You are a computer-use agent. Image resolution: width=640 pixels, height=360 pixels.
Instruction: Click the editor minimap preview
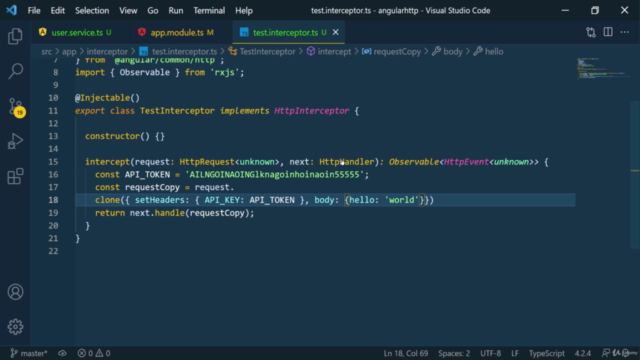tap(603, 68)
